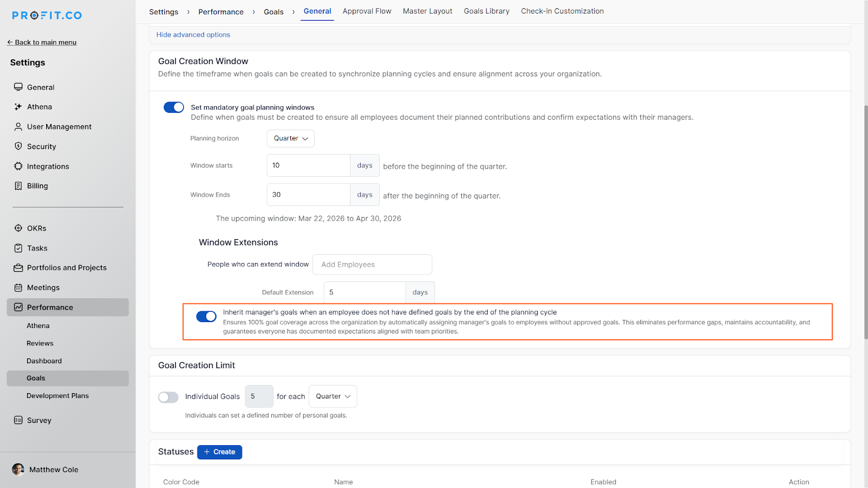Turn off Inherit manager's goals toggle
The image size is (868, 488).
(x=206, y=317)
